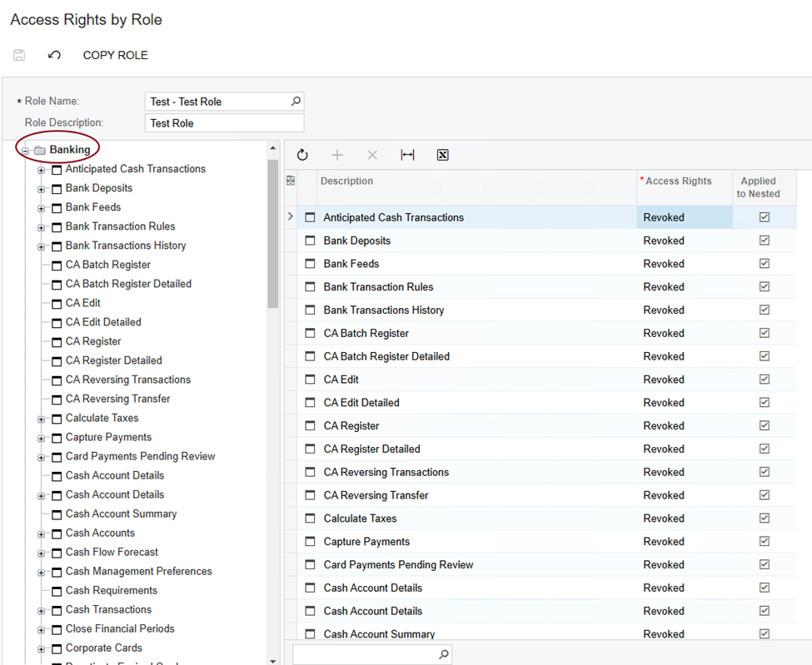Refresh the access rights grid
The width and height of the screenshot is (812, 665).
tap(302, 155)
